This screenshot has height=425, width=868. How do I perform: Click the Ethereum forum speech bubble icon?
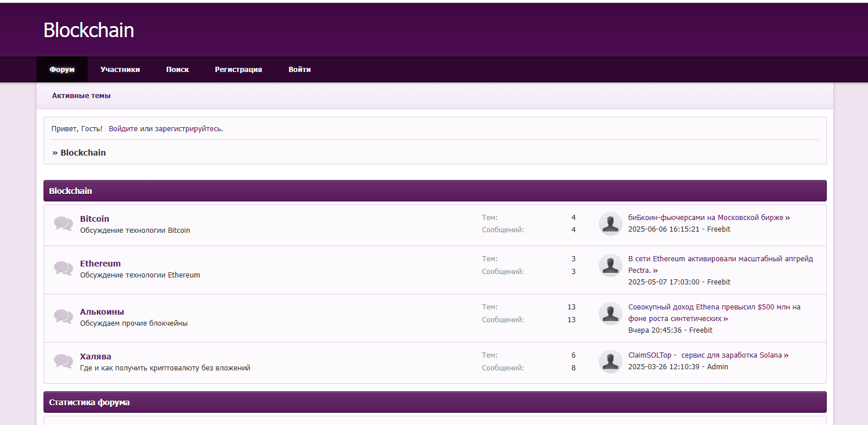[x=63, y=268]
